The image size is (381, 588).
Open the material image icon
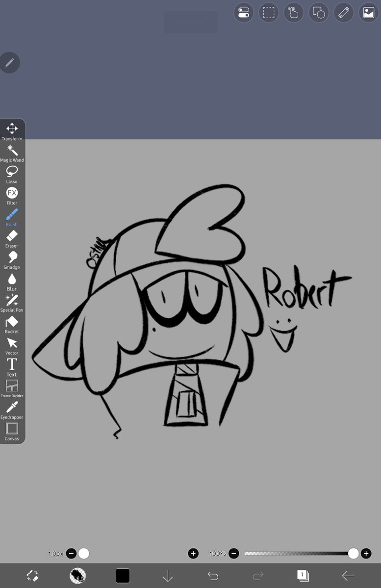[x=369, y=13]
